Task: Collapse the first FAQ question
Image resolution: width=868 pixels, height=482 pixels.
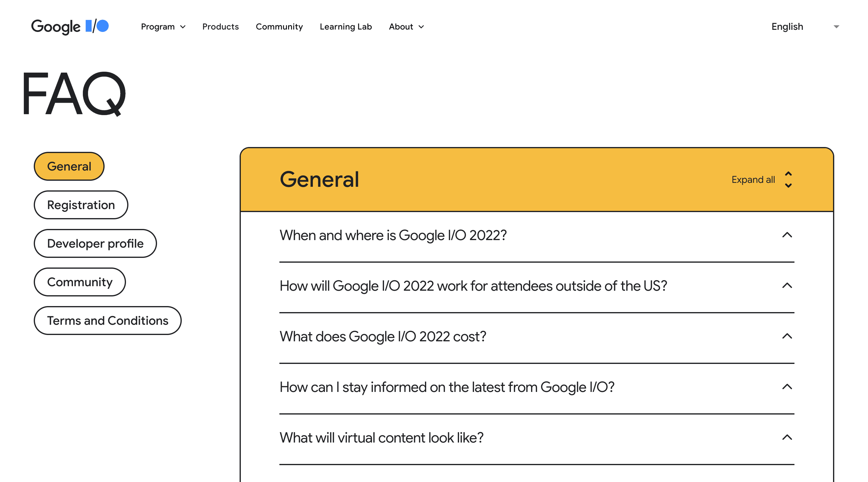Action: click(787, 234)
